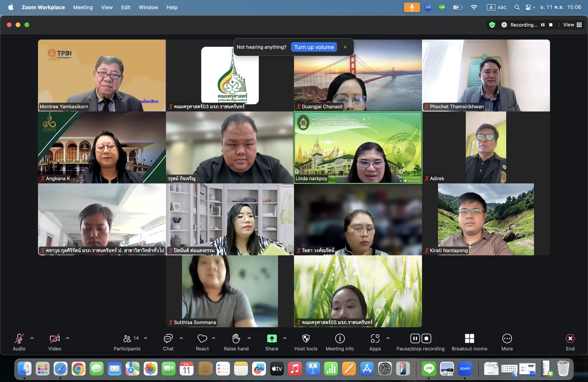The image size is (588, 382).
Task: Expand Share options arrow
Action: pos(285,338)
